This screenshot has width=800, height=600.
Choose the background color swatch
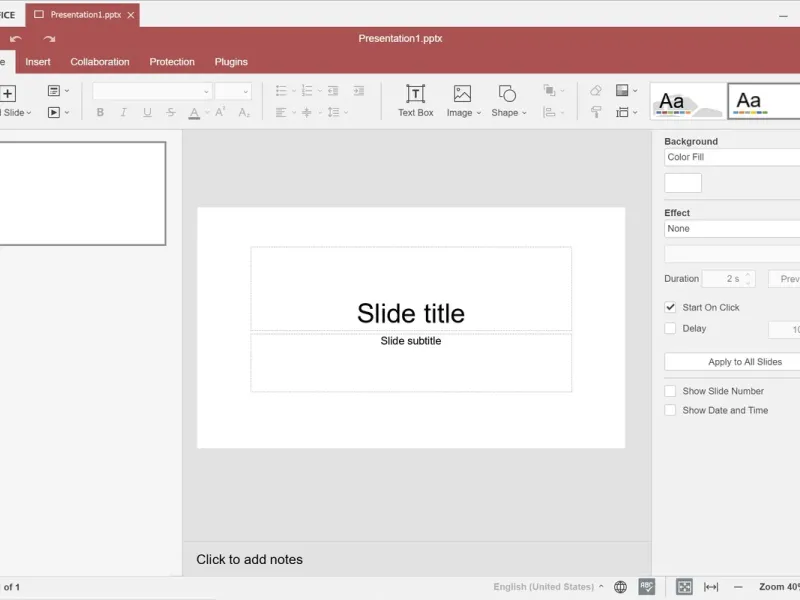coord(682,182)
